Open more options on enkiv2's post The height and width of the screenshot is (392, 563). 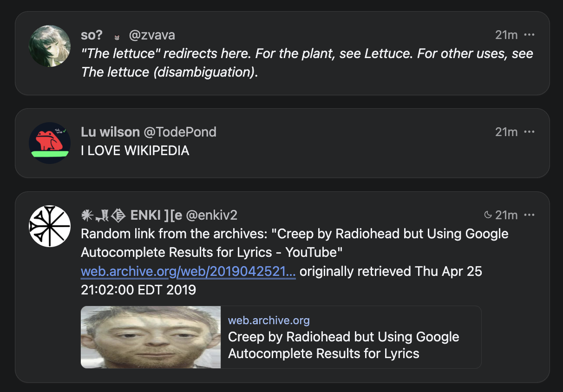529,215
